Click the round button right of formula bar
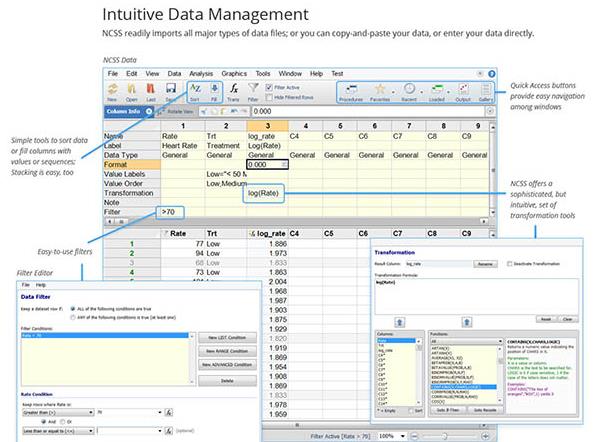The width and height of the screenshot is (599, 442). tap(490, 112)
